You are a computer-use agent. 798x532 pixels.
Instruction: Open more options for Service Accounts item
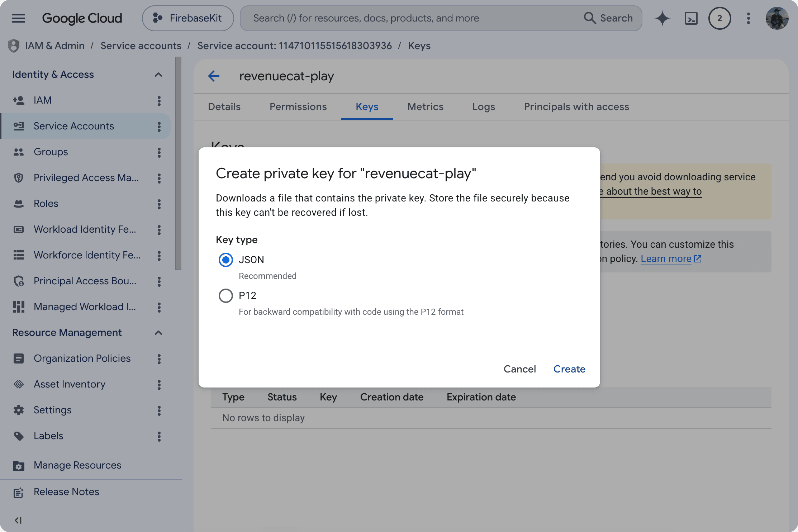coord(159,127)
